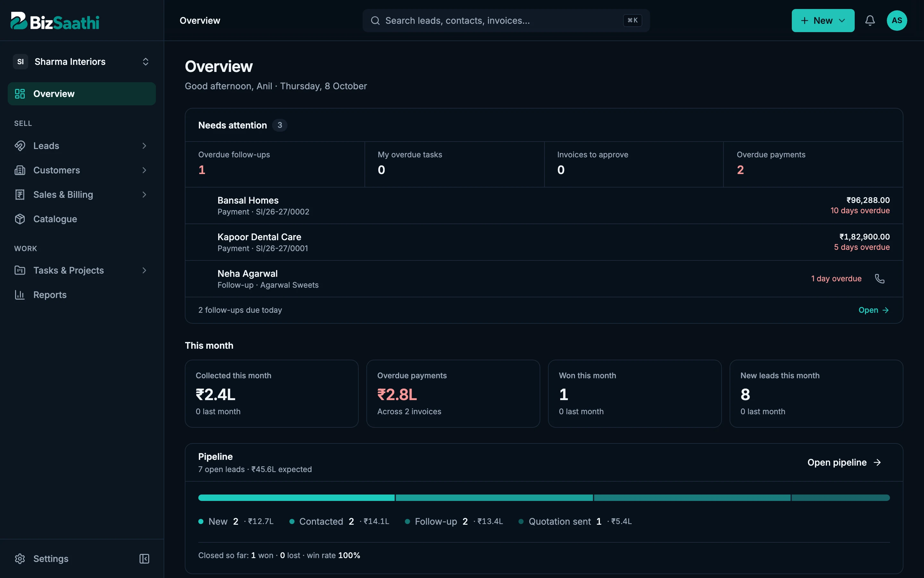Image resolution: width=924 pixels, height=578 pixels.
Task: Select Overview in the sidebar
Action: pyautogui.click(x=82, y=94)
